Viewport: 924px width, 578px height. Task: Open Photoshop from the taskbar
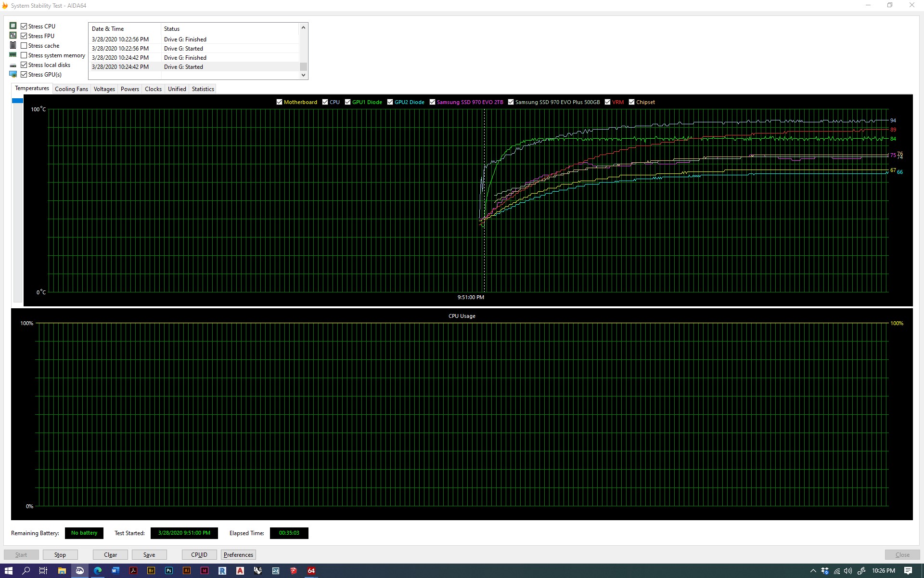point(169,571)
